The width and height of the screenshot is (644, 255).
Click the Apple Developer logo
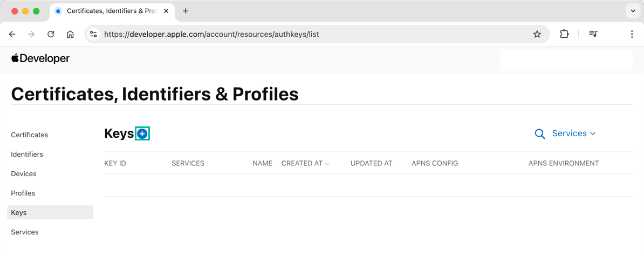(40, 59)
